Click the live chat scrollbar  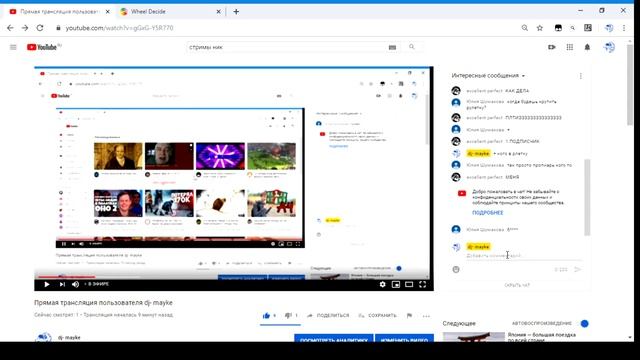point(587,198)
